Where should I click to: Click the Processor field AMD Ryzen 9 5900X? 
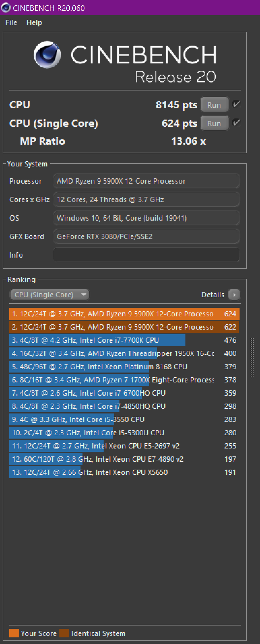[x=146, y=181]
